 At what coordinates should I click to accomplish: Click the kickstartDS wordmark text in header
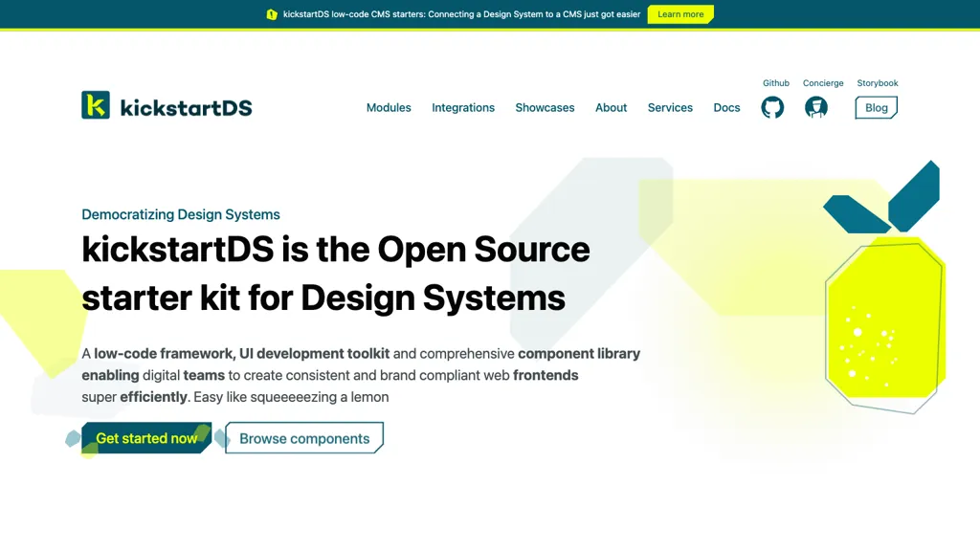[186, 107]
